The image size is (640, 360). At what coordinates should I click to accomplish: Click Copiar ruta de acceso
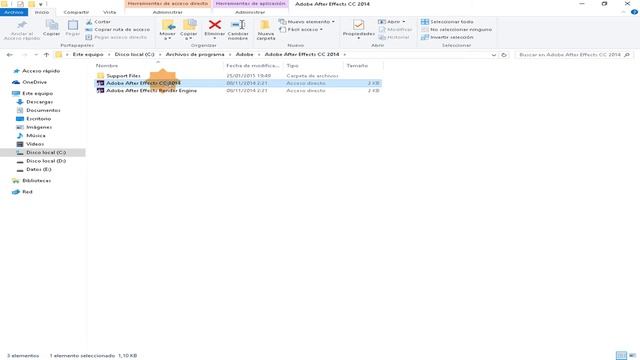[x=118, y=29]
